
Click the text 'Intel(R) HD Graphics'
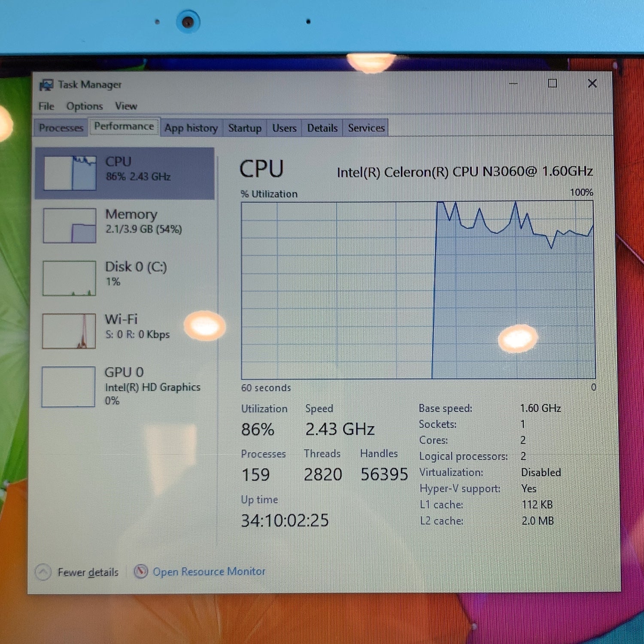coord(152,387)
